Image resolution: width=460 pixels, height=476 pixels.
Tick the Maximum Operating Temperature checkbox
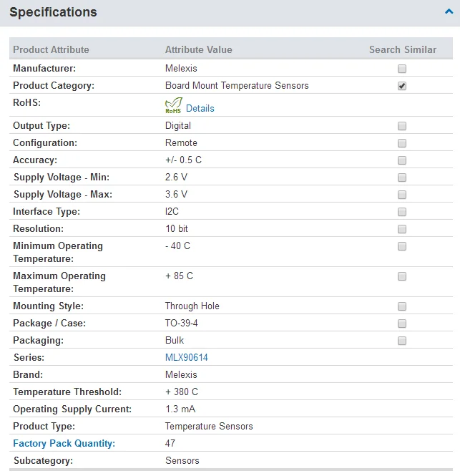point(402,276)
